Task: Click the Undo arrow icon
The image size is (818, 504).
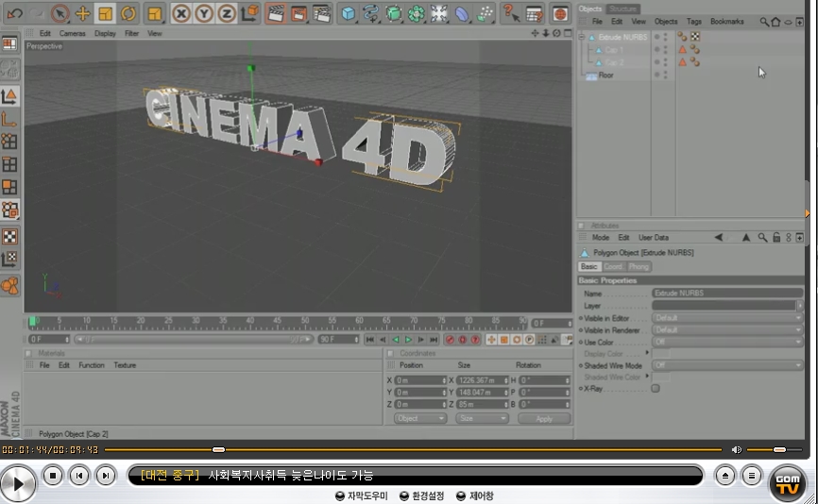Action: pos(14,13)
